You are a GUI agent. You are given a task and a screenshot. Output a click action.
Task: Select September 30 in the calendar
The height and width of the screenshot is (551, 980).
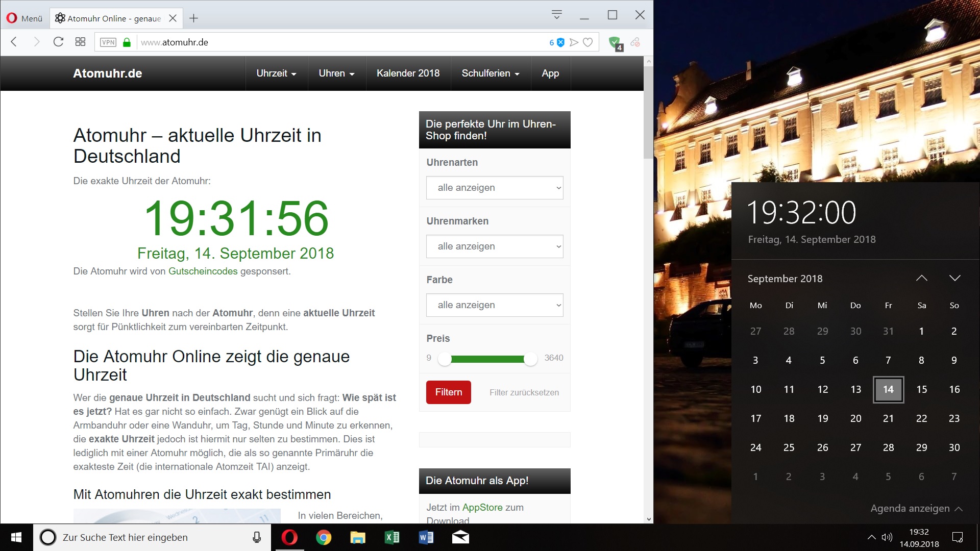[x=954, y=448]
